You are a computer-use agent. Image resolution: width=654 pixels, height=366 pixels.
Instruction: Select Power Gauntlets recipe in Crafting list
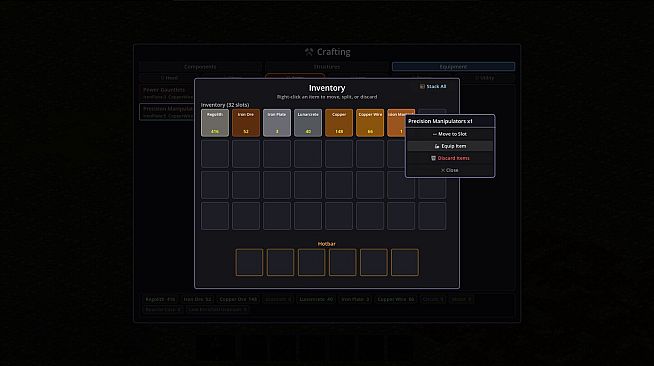pos(167,93)
